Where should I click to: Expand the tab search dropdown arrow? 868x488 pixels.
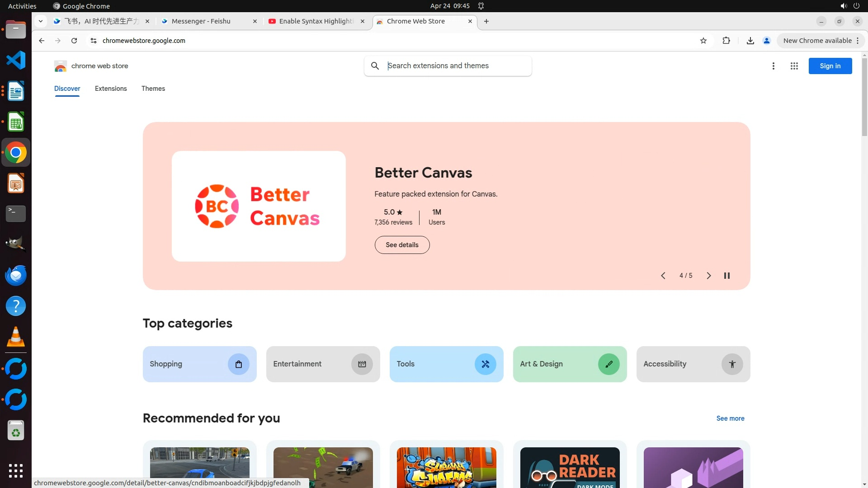pos(41,21)
